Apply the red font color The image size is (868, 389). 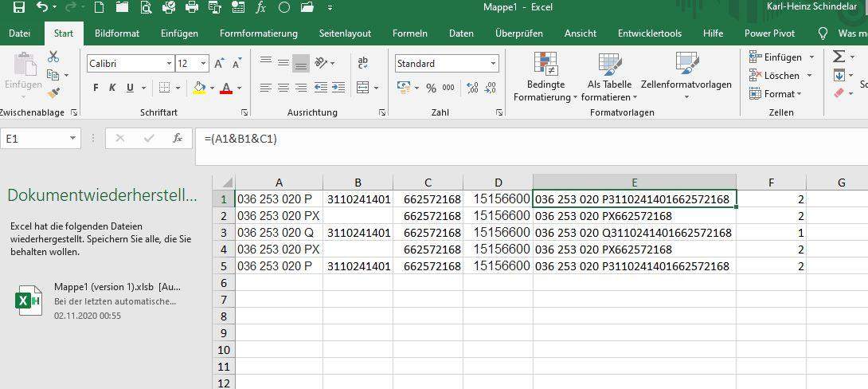pos(226,88)
